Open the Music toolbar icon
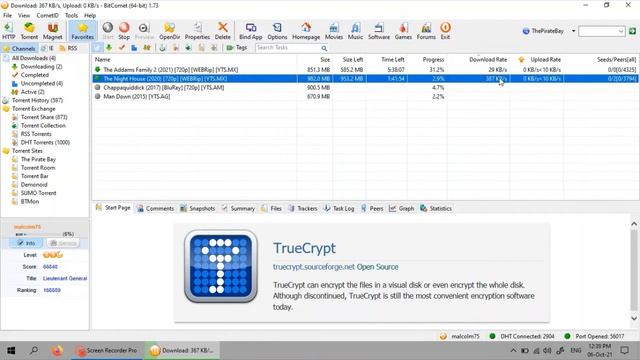The image size is (640, 360). pos(355,31)
